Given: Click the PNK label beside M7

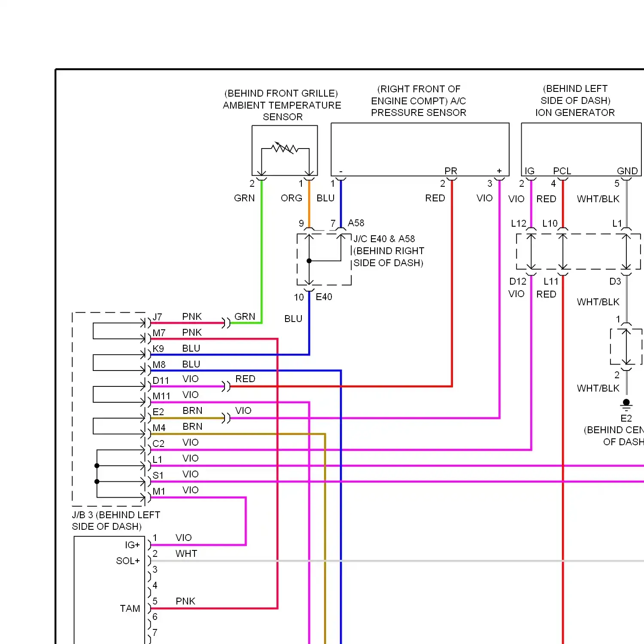Looking at the screenshot, I should 192,332.
